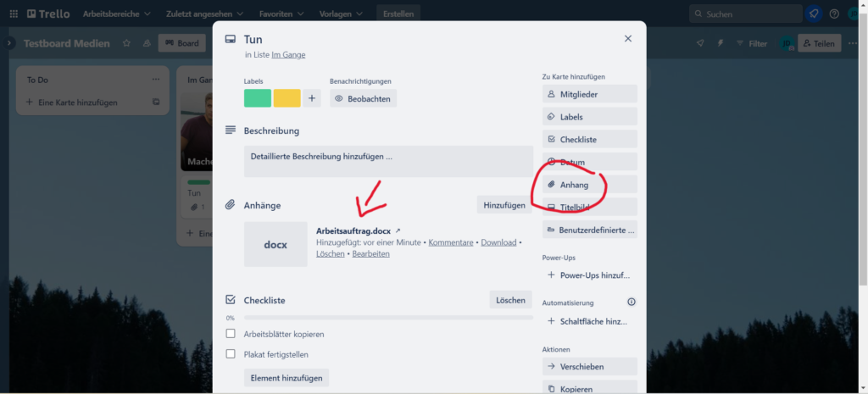The height and width of the screenshot is (394, 868).
Task: Open the Kommentare link of the attachment
Action: (x=451, y=242)
